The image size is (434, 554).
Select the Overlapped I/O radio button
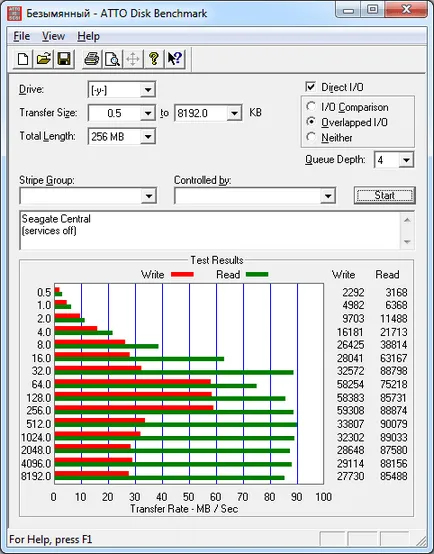point(311,122)
